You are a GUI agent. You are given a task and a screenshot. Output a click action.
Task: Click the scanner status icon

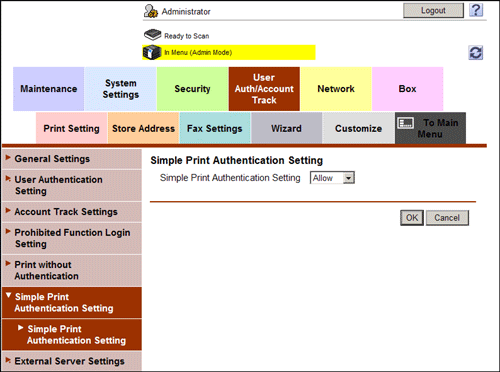click(x=152, y=35)
